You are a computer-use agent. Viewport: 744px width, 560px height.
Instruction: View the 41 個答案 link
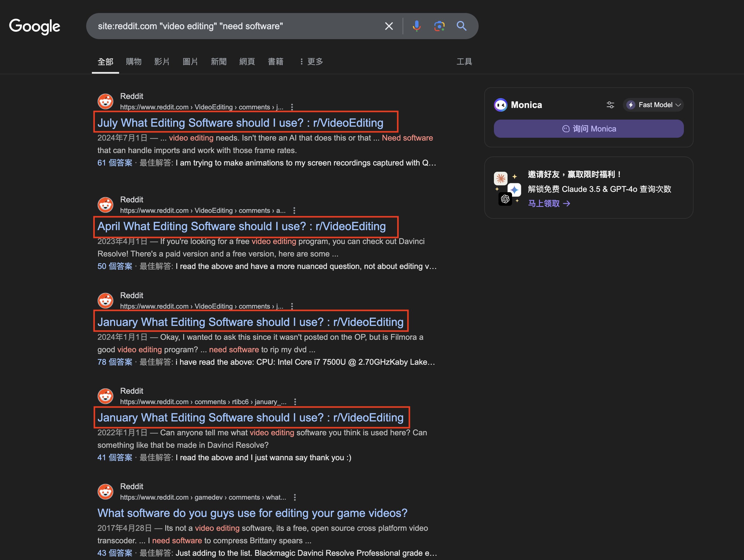115,457
